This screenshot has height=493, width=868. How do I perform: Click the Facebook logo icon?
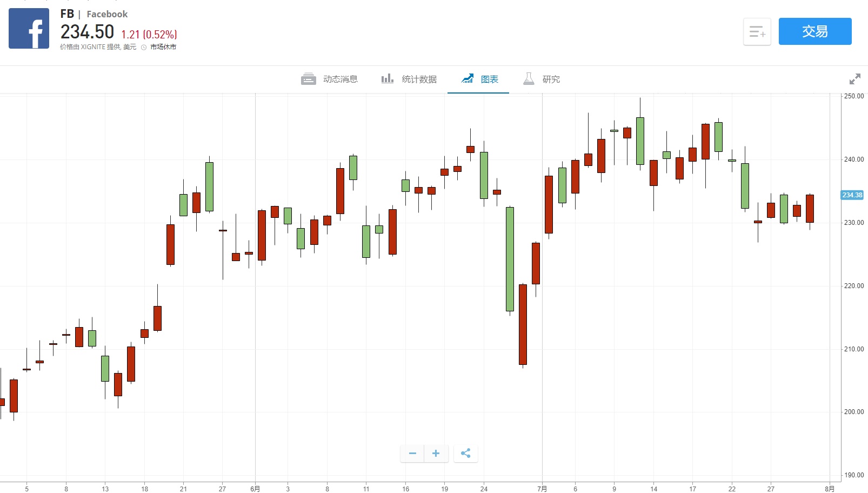pyautogui.click(x=29, y=29)
